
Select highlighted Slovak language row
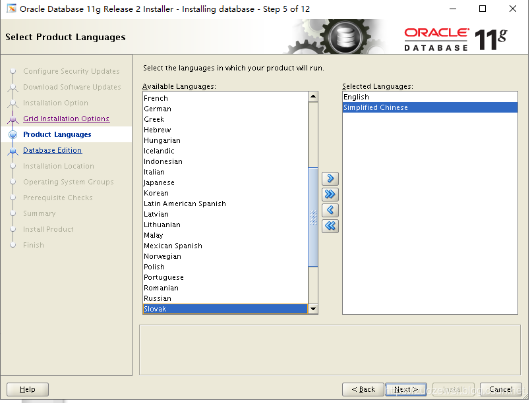click(x=225, y=309)
